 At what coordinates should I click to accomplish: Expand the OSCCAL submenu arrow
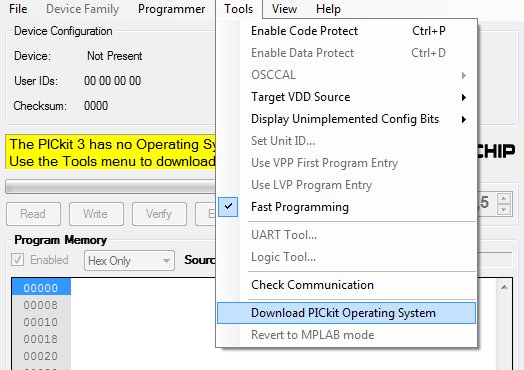click(464, 75)
